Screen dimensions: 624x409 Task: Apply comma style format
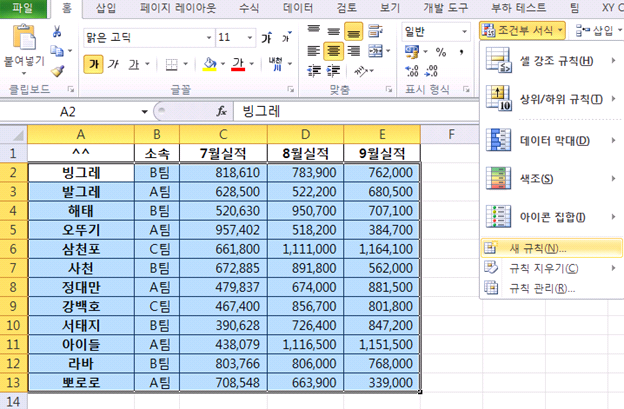[461, 52]
